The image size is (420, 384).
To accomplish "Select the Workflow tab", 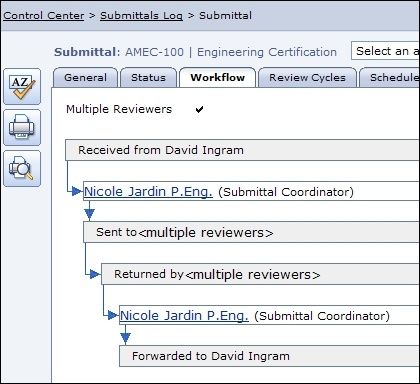I will click(218, 77).
